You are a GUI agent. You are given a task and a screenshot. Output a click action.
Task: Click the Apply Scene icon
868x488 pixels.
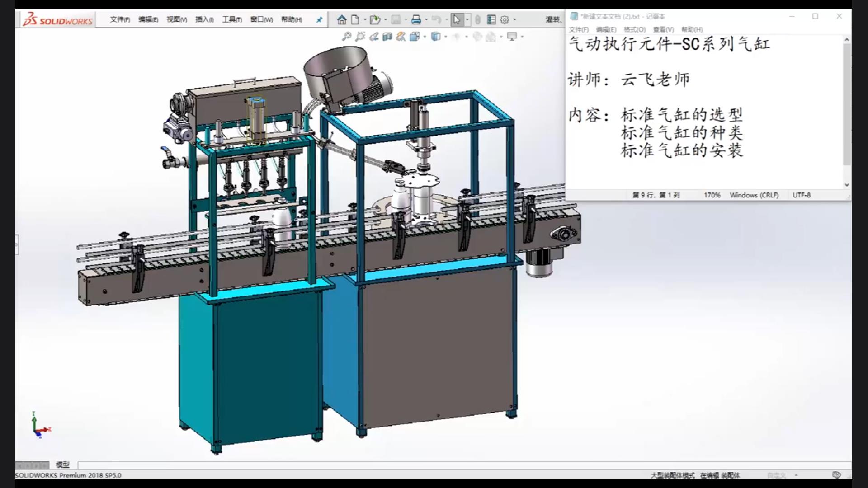[491, 37]
